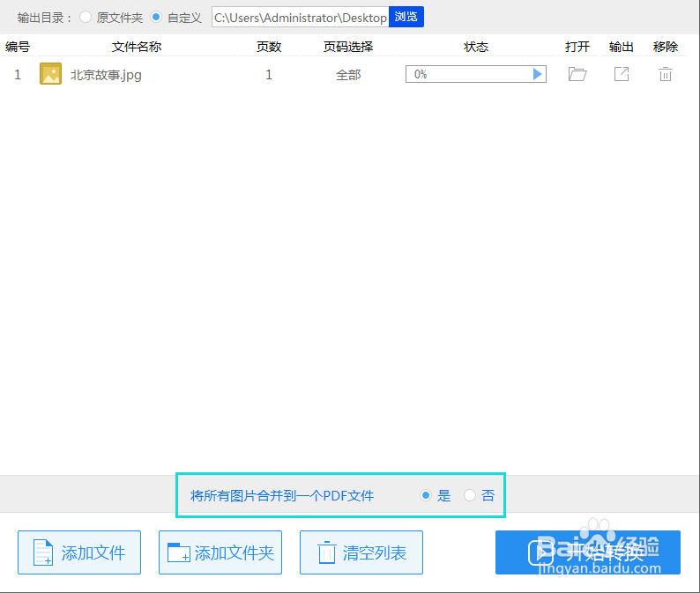Choose 否 to keep PDFs separate

[x=470, y=495]
